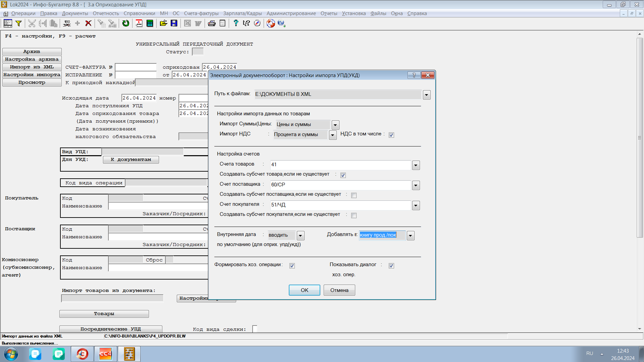Click the blue floppy disk save icon
The height and width of the screenshot is (362, 644).
click(174, 23)
